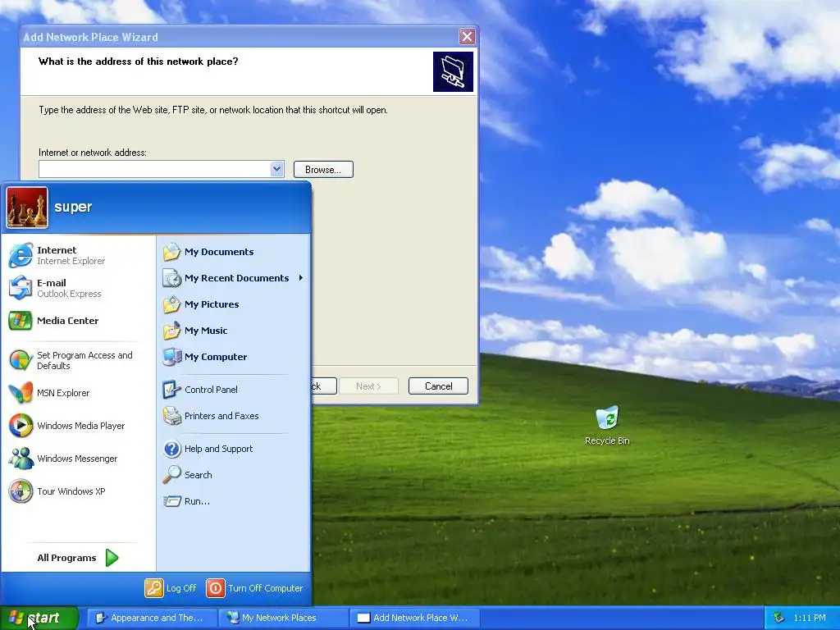Open My Pictures folder icon
Image resolution: width=840 pixels, height=630 pixels.
(172, 304)
